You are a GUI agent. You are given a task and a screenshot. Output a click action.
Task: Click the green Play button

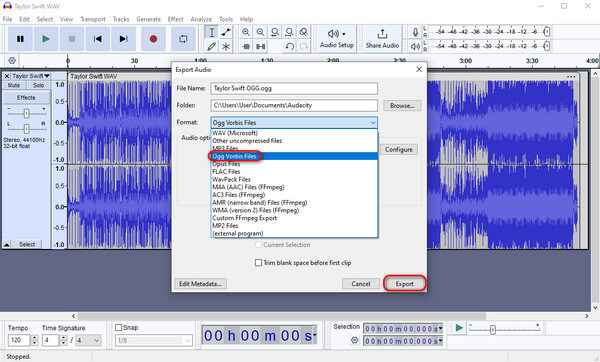[x=46, y=39]
